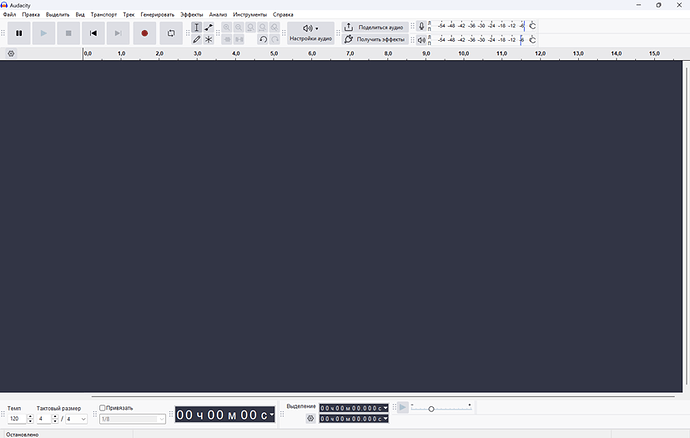Open the time signature denominator dropdown
This screenshot has width=690, height=438.
point(76,419)
